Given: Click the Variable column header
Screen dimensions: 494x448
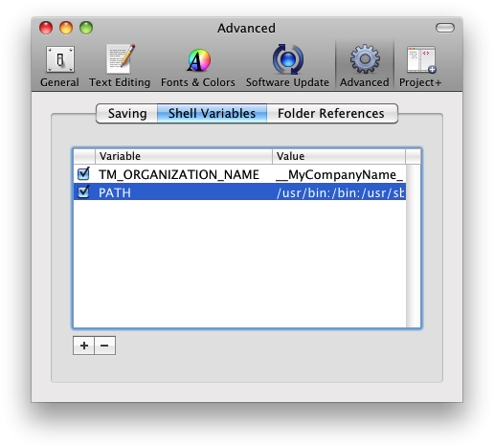Looking at the screenshot, I should [x=184, y=156].
